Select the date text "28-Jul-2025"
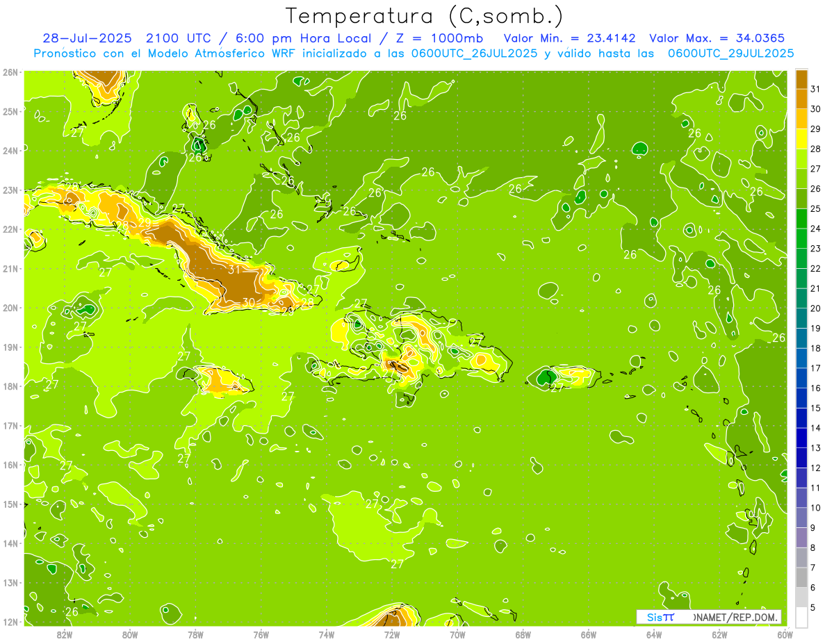Viewport: 834px width, 644px height. [87, 38]
